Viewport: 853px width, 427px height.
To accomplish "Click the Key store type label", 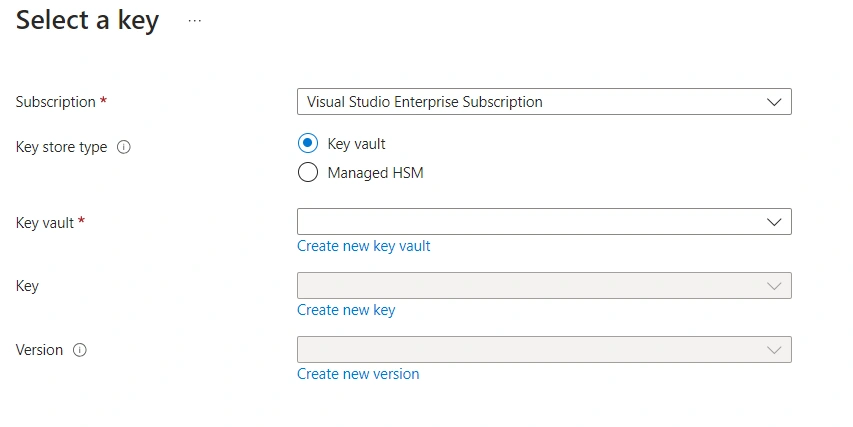I will pyautogui.click(x=61, y=147).
